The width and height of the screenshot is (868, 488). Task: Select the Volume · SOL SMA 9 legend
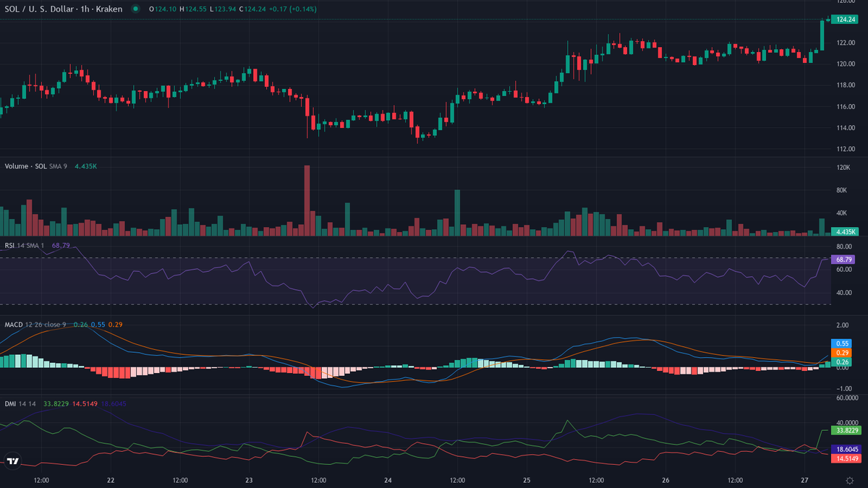36,166
